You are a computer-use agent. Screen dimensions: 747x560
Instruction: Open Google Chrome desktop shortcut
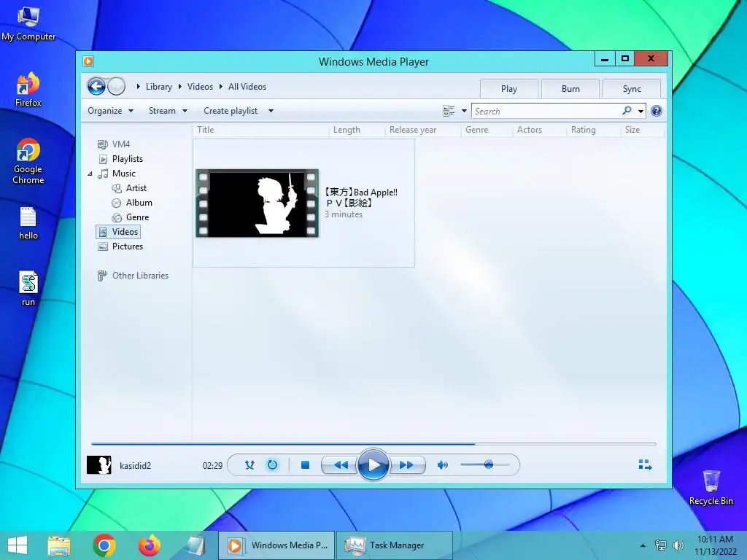(x=28, y=161)
